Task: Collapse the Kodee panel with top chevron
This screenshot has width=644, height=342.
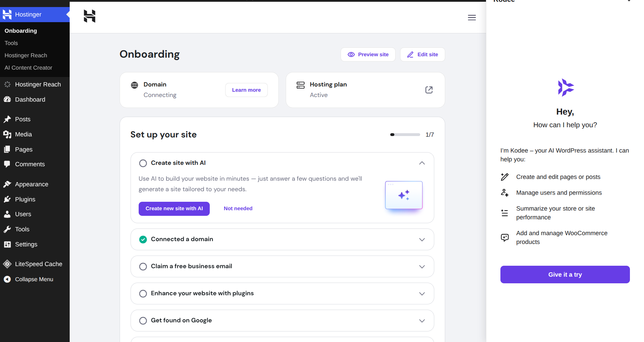Action: coord(629,1)
